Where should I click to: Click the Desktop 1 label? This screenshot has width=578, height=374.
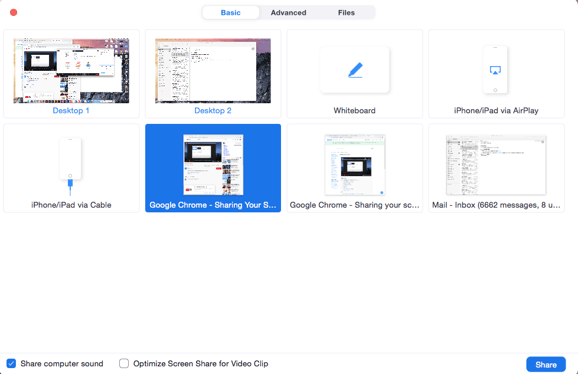point(71,111)
